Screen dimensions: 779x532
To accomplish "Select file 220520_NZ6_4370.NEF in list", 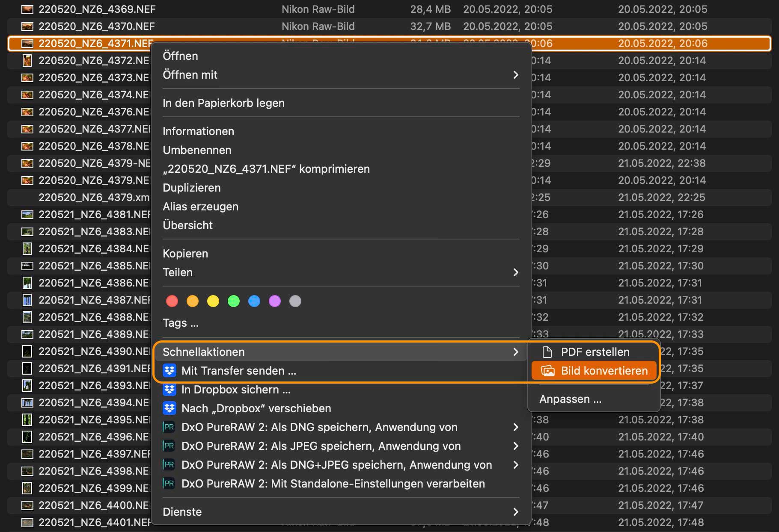I will click(x=97, y=26).
